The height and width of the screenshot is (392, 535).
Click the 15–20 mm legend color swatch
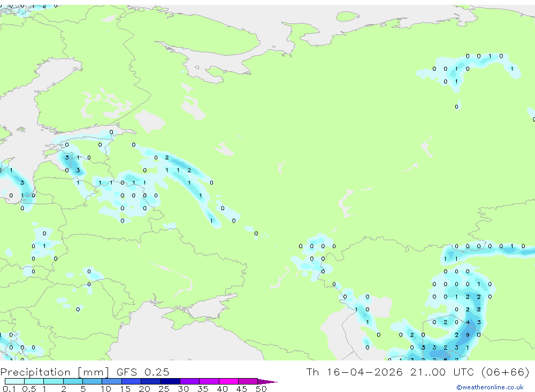[x=132, y=381]
